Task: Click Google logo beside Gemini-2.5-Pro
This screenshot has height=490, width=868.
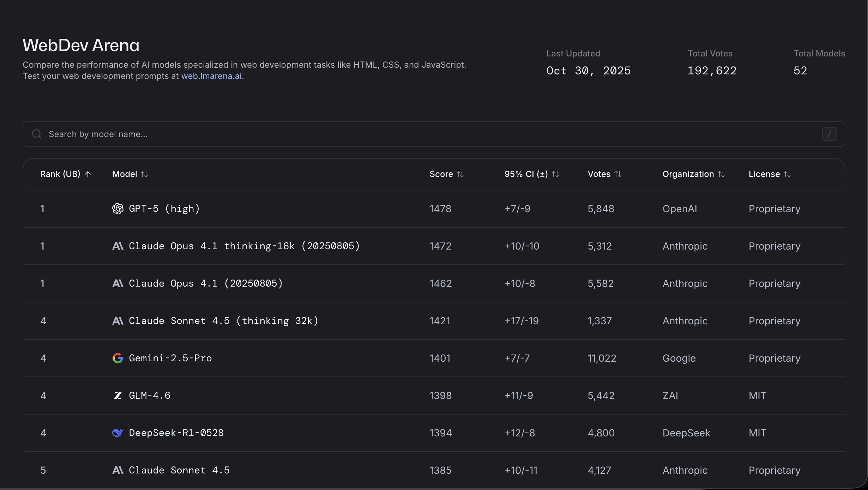Action: pyautogui.click(x=117, y=358)
